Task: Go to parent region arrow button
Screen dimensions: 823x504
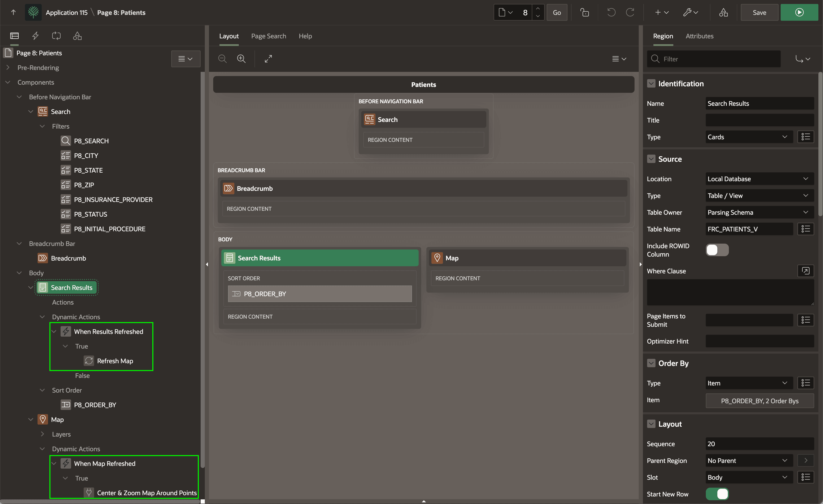Action: tap(805, 461)
